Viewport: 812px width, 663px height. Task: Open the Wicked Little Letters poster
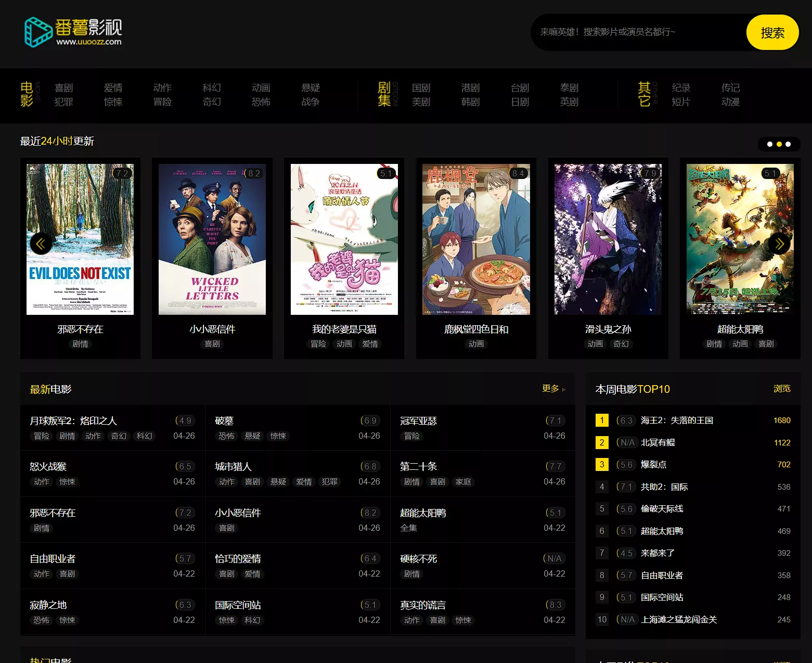point(212,239)
